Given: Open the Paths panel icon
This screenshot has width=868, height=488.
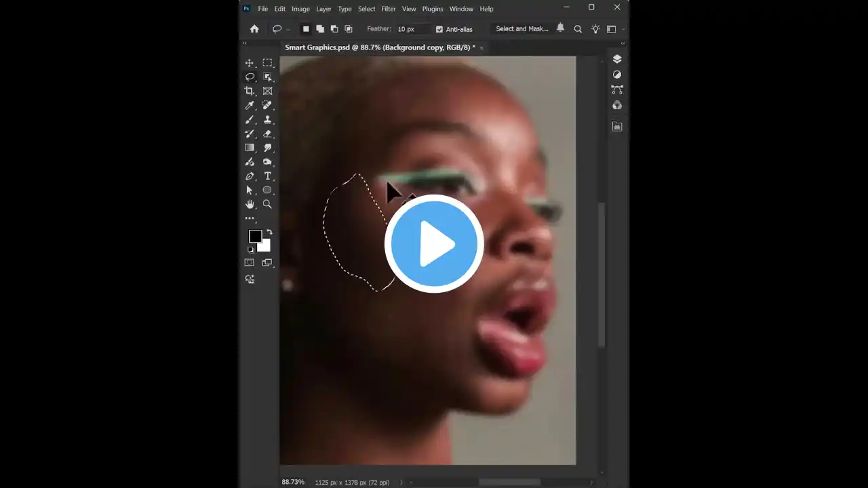Looking at the screenshot, I should click(617, 89).
